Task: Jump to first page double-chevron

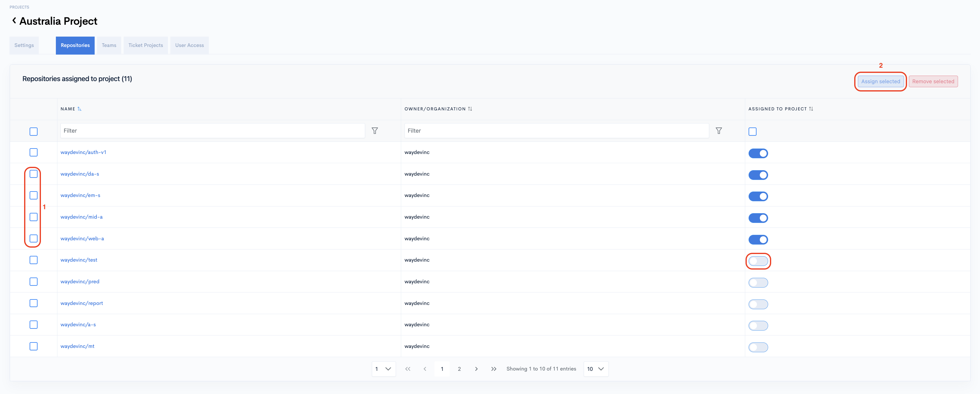Action: tap(408, 369)
